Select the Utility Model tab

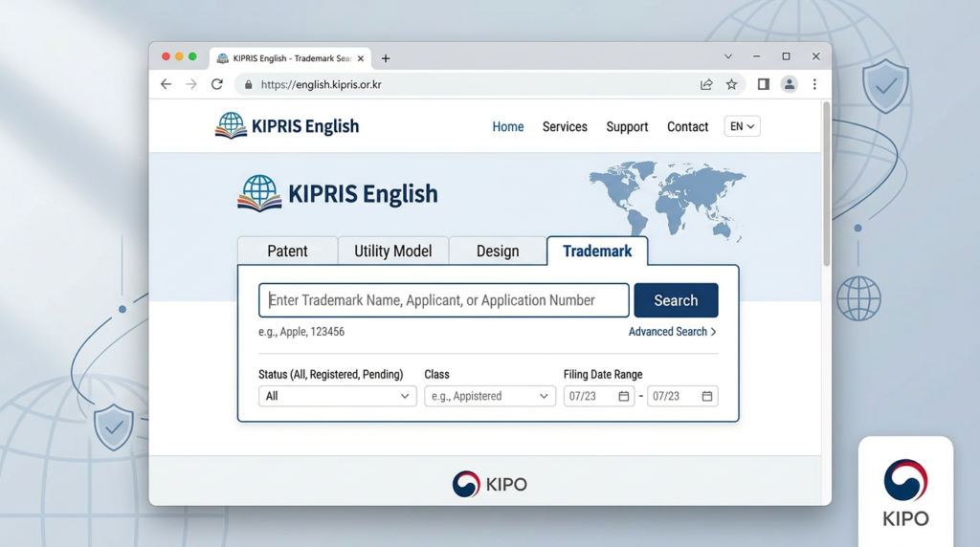click(x=393, y=251)
